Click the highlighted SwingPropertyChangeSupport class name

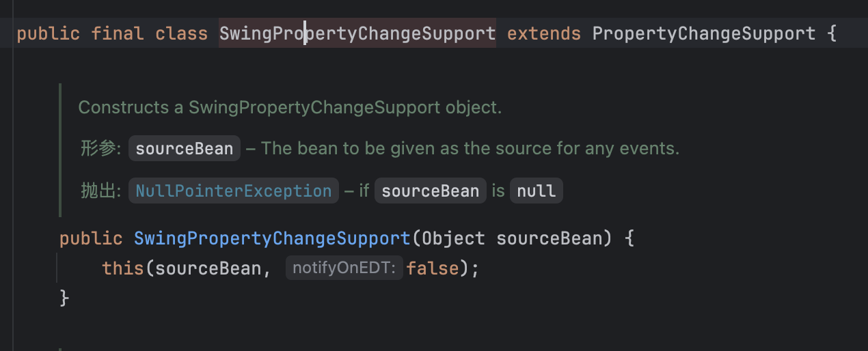(357, 33)
